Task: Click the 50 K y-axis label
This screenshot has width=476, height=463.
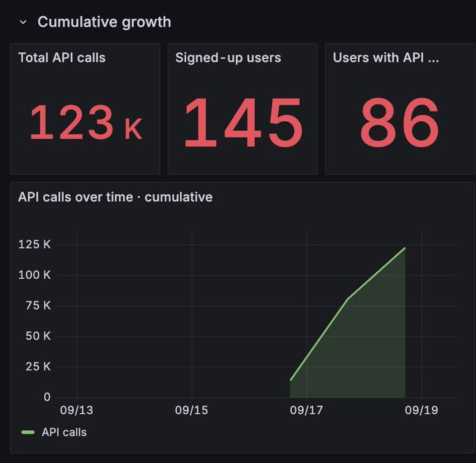Action: coord(38,336)
